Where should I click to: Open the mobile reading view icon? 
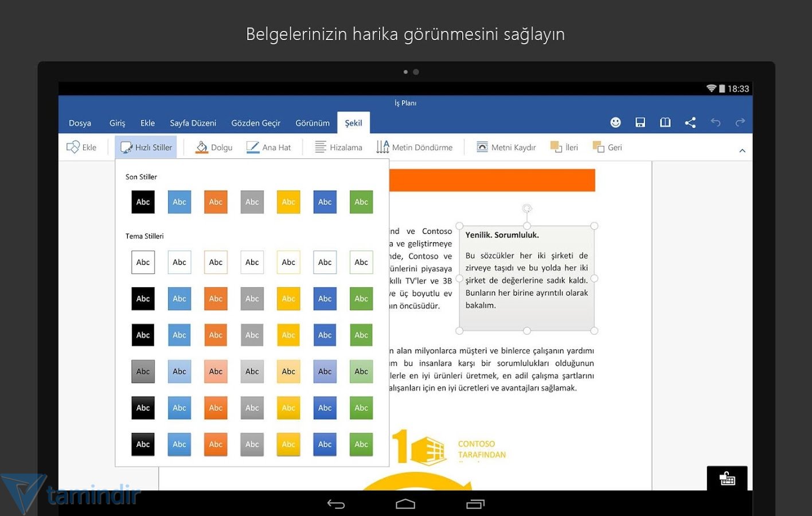pyautogui.click(x=665, y=122)
